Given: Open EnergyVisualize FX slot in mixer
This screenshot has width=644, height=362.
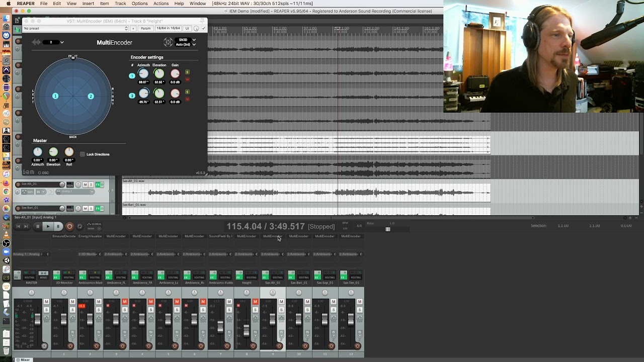Looking at the screenshot, I should 90,236.
